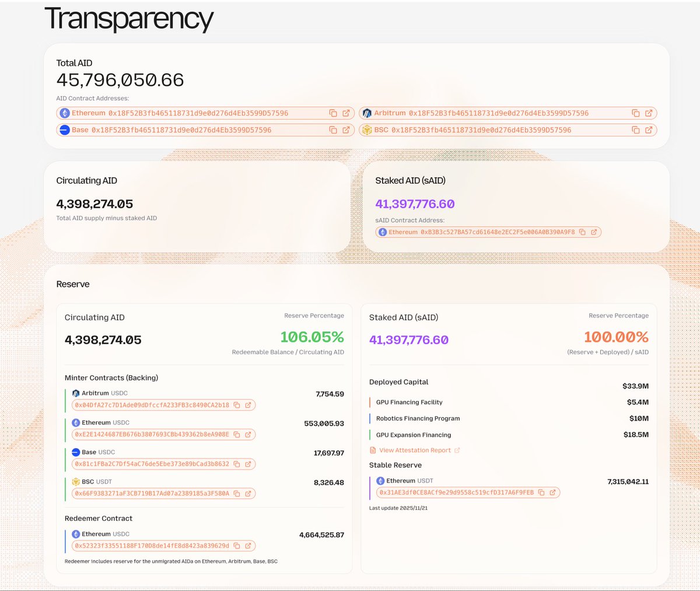The height and width of the screenshot is (591, 700).
Task: Open BSC USDT minter contract in explorer
Action: click(x=248, y=493)
